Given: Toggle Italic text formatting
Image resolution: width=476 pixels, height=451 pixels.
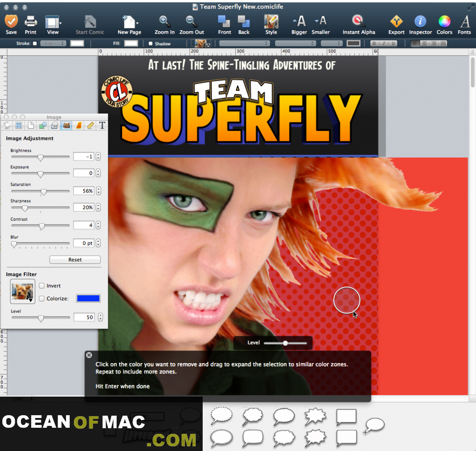Looking at the screenshot, I should tap(383, 43).
